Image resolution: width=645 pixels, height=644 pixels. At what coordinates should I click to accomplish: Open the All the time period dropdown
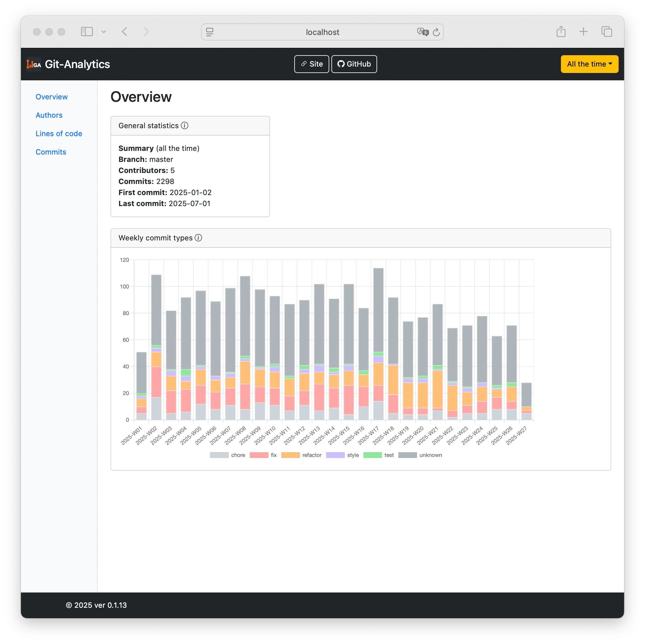[x=589, y=64]
